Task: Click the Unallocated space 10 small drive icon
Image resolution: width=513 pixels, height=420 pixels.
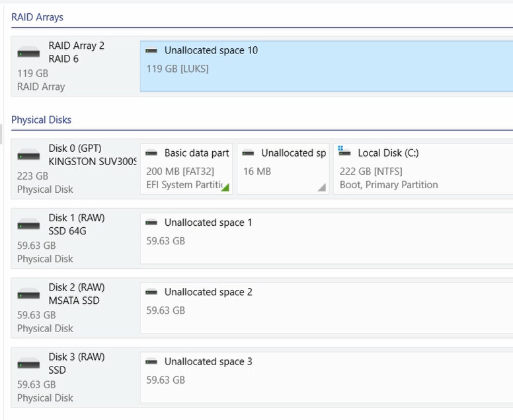Action: tap(151, 50)
